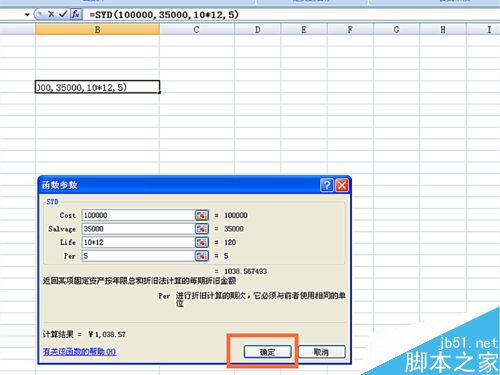This screenshot has height=375, width=500.
Task: Expand the name box dropdown arrow
Action: pos(27,15)
